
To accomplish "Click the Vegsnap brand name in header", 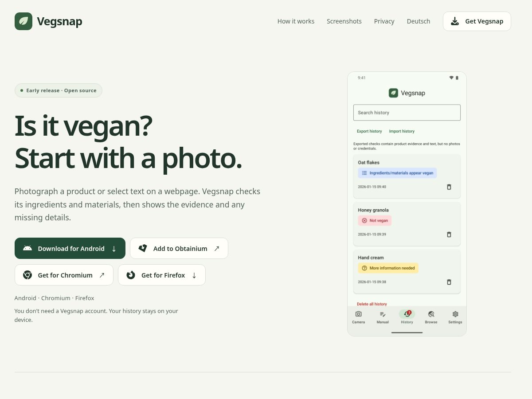I will tap(59, 21).
